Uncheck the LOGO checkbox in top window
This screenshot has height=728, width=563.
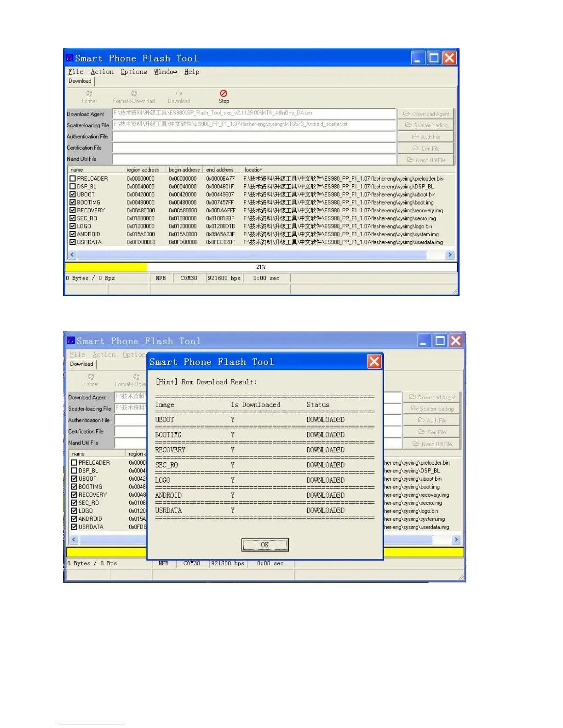pos(72,226)
